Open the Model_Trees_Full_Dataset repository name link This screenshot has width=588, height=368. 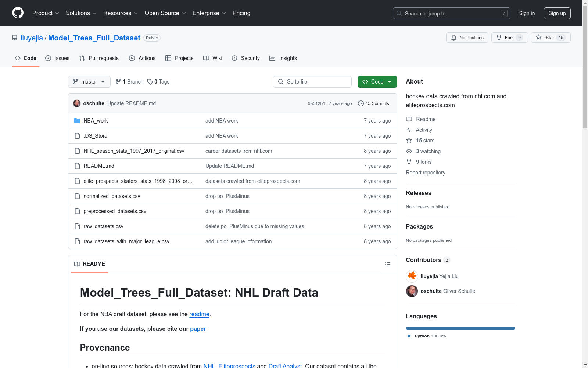(94, 38)
